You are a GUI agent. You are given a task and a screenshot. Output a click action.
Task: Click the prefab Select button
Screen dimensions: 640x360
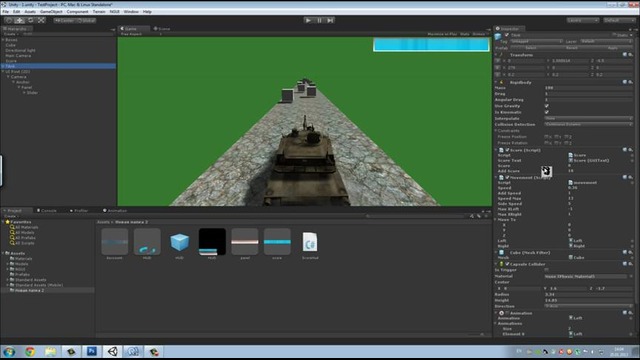click(x=531, y=48)
